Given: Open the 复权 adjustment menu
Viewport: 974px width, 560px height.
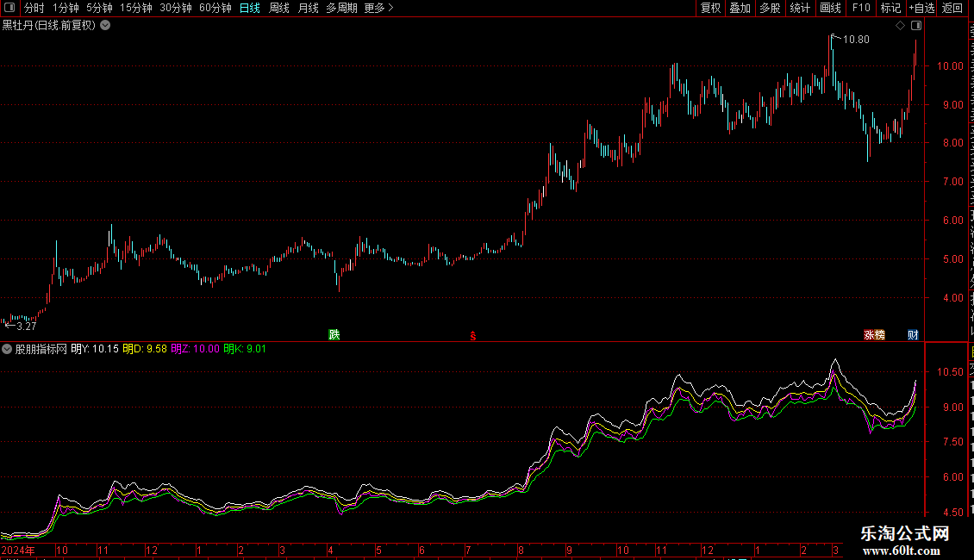Looking at the screenshot, I should point(710,8).
